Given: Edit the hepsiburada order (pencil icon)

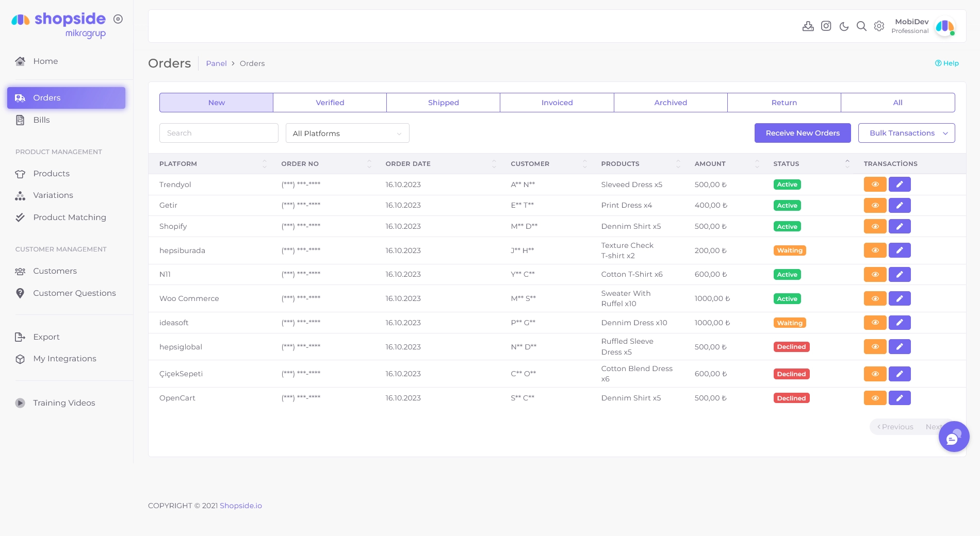Looking at the screenshot, I should pyautogui.click(x=900, y=250).
